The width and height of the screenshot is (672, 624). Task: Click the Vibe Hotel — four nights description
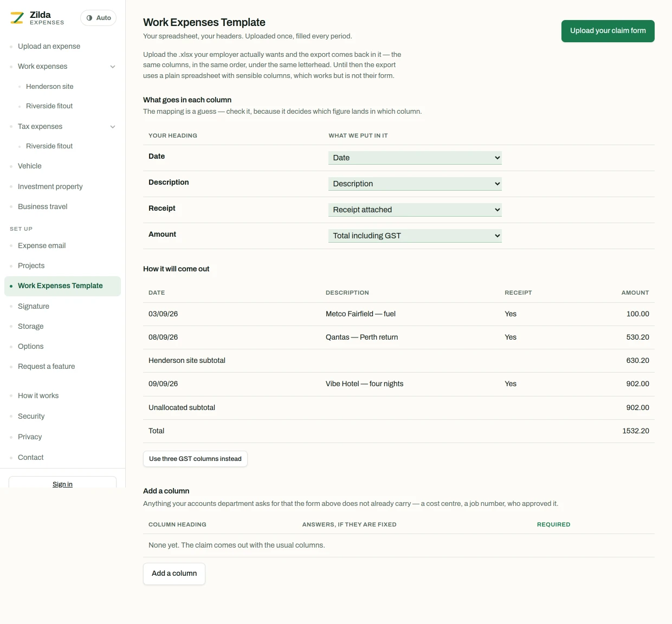(x=364, y=384)
